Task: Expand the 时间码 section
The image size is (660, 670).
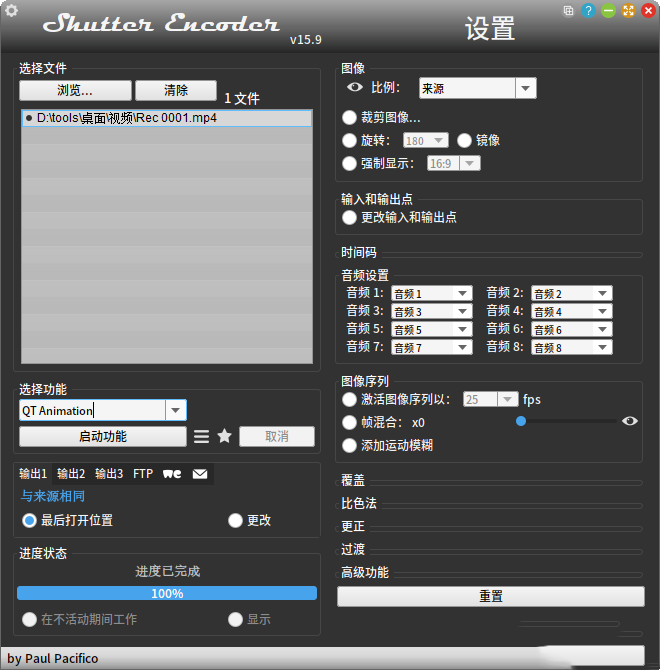Action: point(359,253)
